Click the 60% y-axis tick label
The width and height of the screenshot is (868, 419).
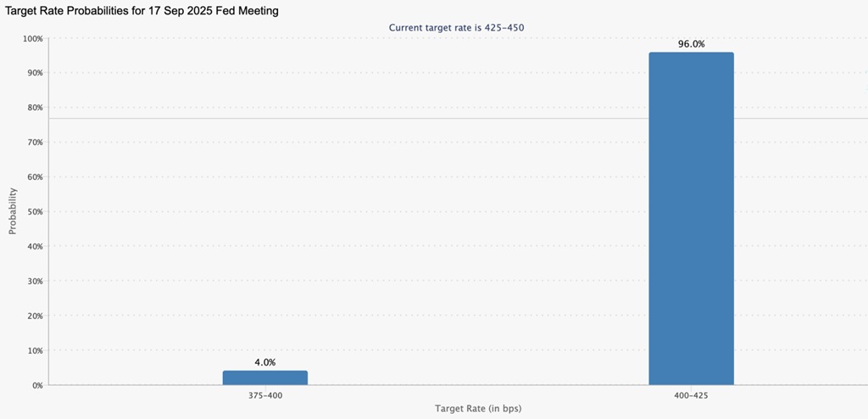(34, 177)
